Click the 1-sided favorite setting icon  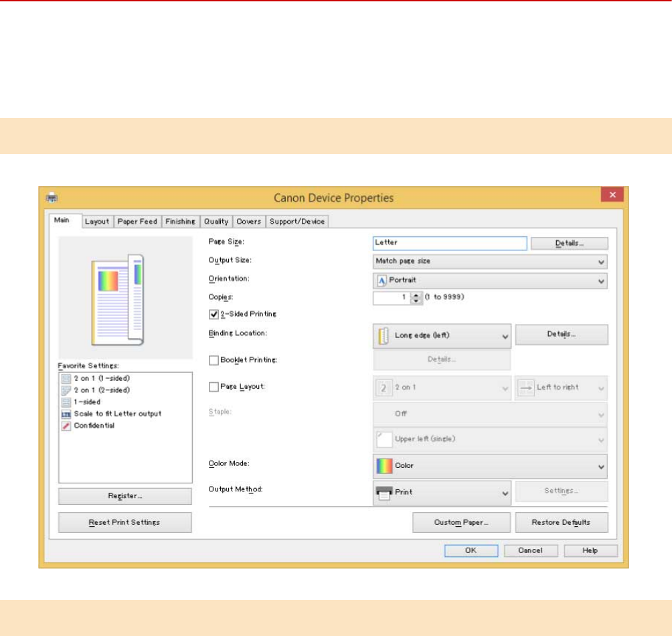tap(66, 402)
